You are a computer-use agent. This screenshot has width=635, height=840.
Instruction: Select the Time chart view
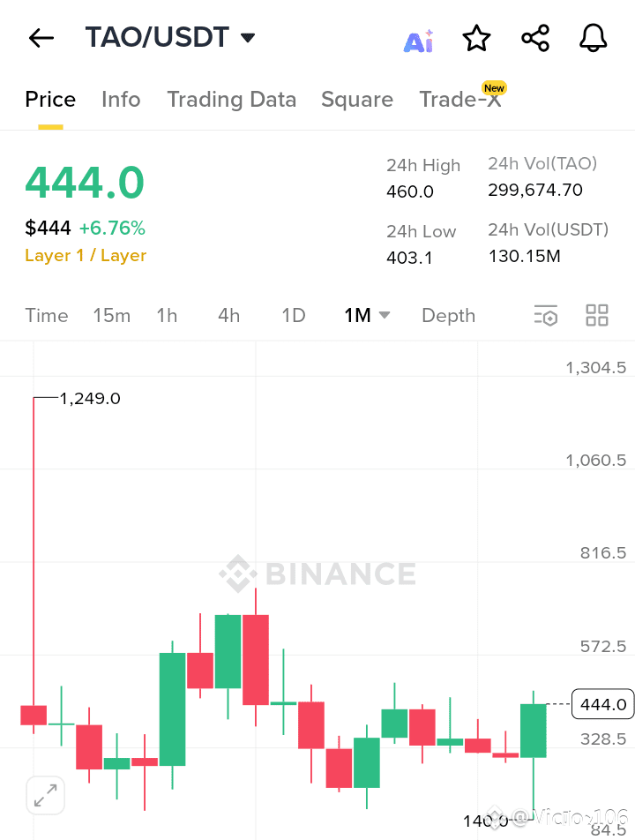47,316
